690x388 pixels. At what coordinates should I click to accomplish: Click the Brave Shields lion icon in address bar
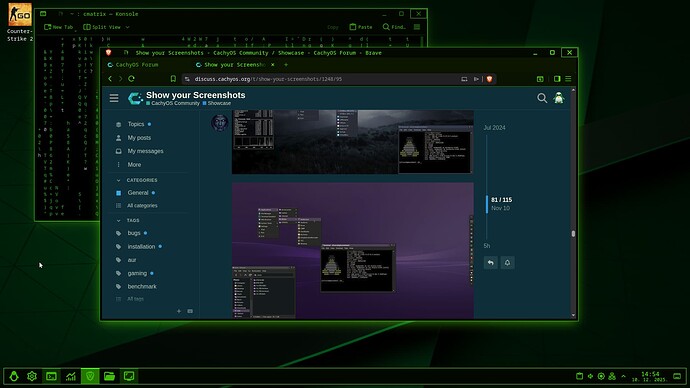click(x=489, y=79)
